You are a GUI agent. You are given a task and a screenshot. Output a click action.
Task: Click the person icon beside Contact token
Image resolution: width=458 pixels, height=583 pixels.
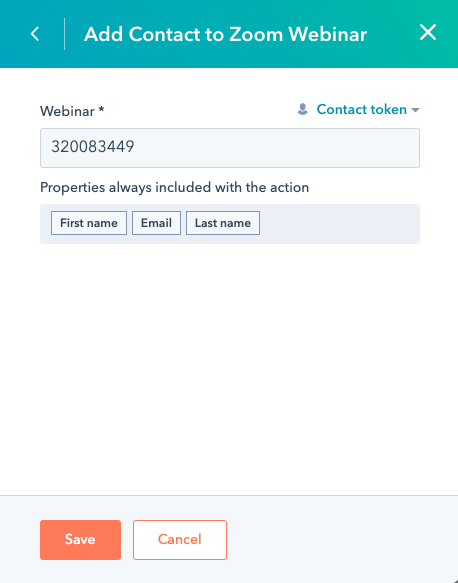tap(303, 109)
